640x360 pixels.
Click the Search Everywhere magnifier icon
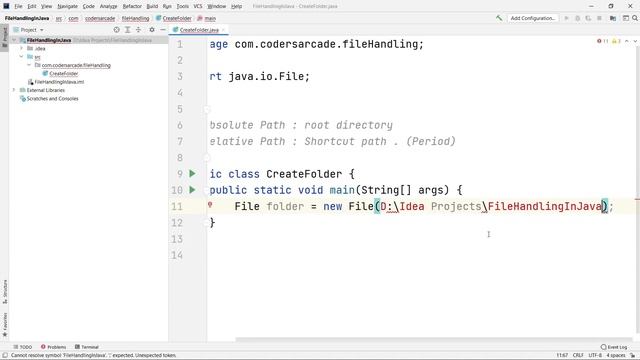tap(635, 18)
